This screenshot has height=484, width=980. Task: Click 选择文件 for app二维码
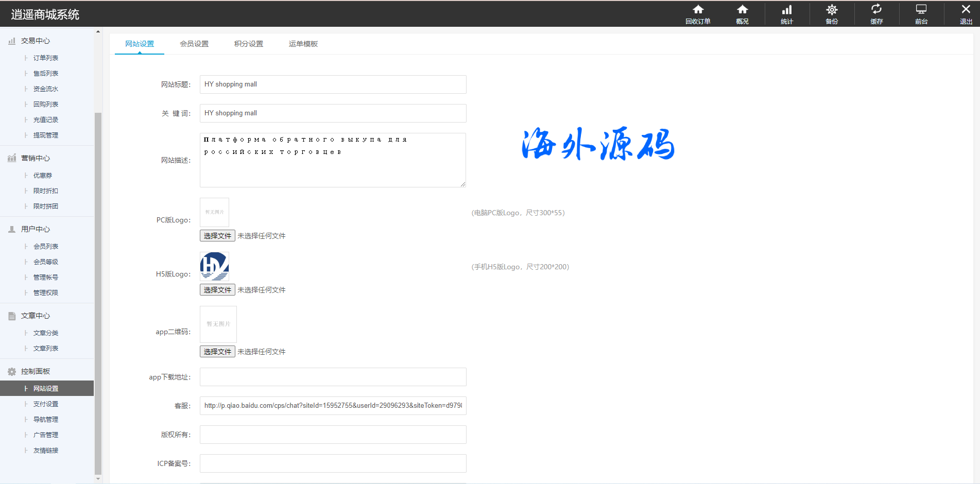pos(217,352)
